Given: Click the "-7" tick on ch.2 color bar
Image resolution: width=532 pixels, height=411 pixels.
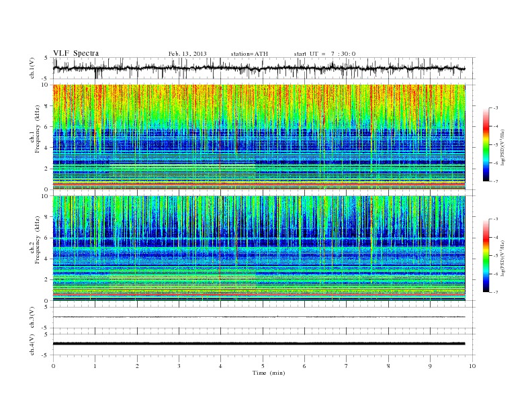Looking at the screenshot, I should coord(495,292).
